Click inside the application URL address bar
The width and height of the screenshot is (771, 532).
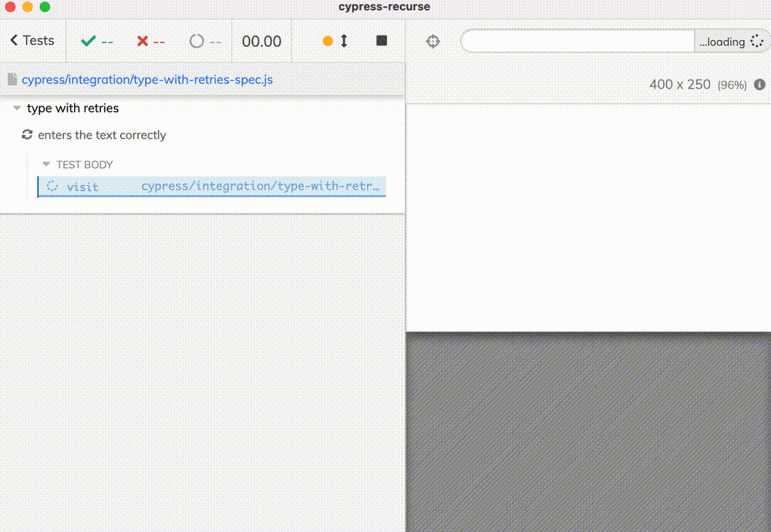[x=578, y=41]
